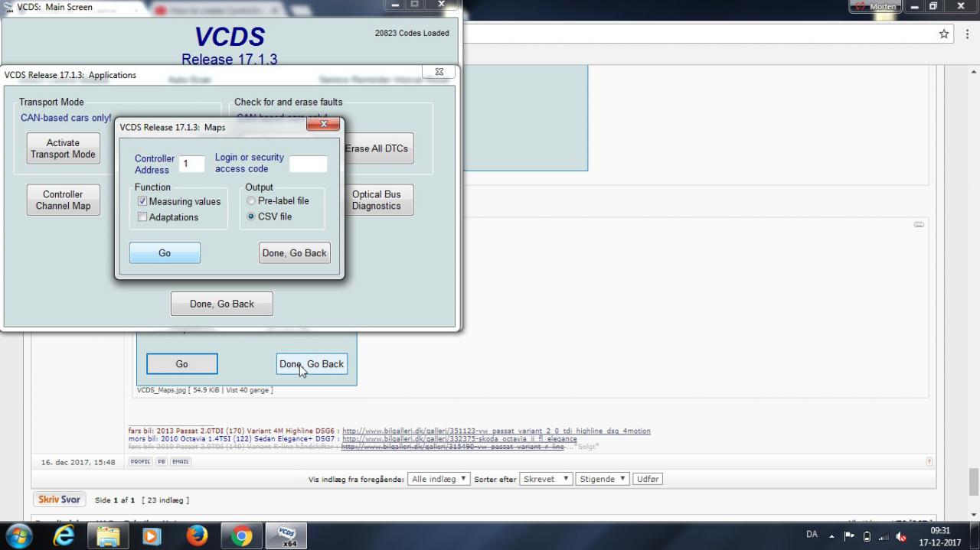Bookmark this page with the star icon
The width and height of the screenshot is (980, 550).
944,34
